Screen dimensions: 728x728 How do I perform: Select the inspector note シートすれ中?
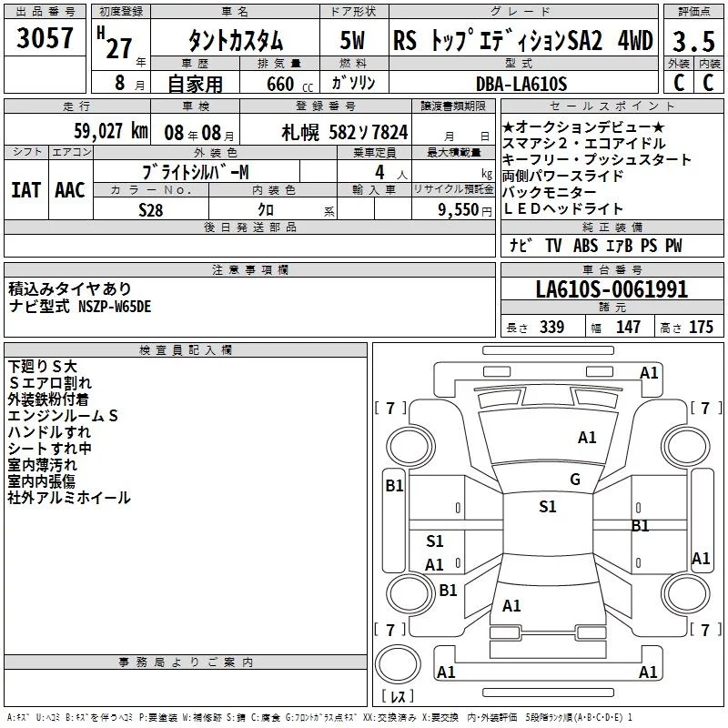(50, 448)
